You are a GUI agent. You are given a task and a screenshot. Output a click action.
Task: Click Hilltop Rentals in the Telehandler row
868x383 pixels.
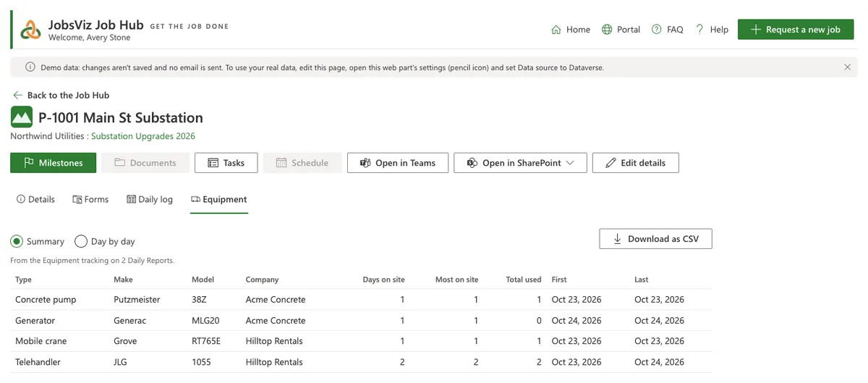[274, 362]
